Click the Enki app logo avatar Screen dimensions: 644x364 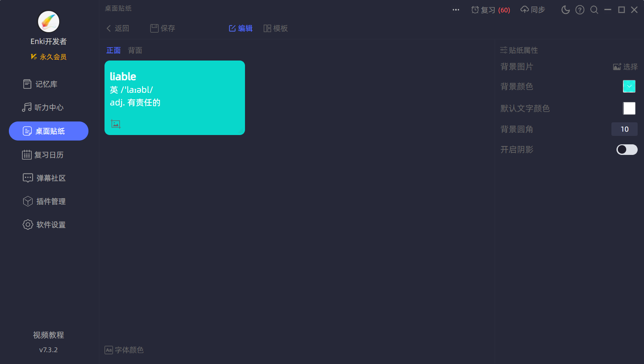49,22
